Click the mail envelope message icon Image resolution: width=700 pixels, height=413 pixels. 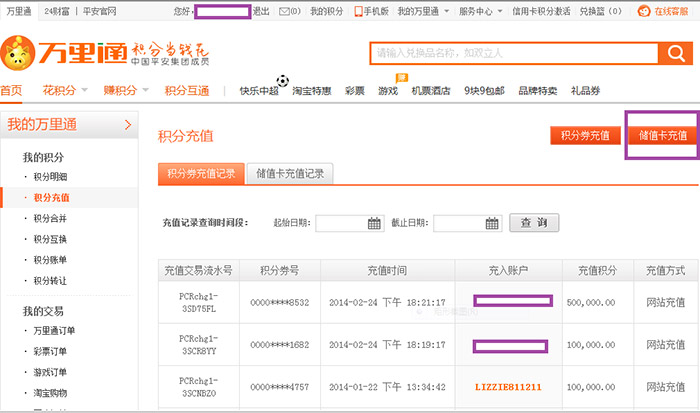(284, 12)
